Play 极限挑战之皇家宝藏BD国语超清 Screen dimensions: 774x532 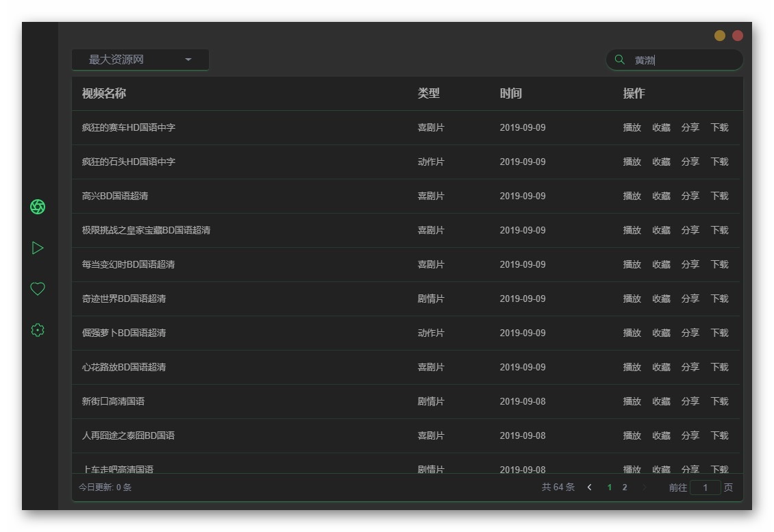click(632, 231)
